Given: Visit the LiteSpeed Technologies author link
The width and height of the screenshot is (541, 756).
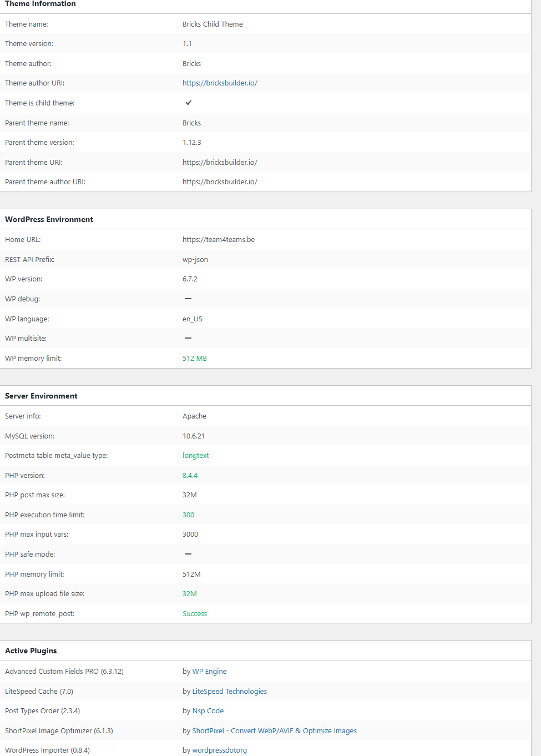Looking at the screenshot, I should [x=230, y=692].
